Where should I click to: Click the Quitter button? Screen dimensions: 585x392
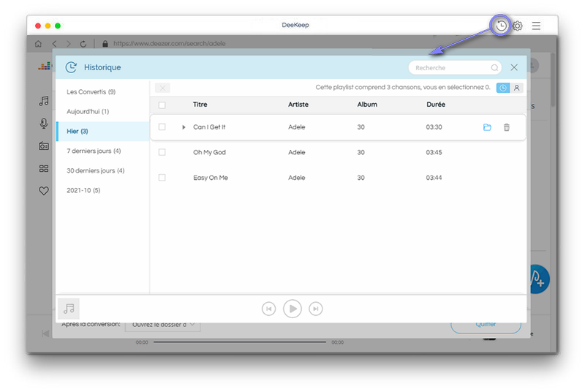click(486, 326)
